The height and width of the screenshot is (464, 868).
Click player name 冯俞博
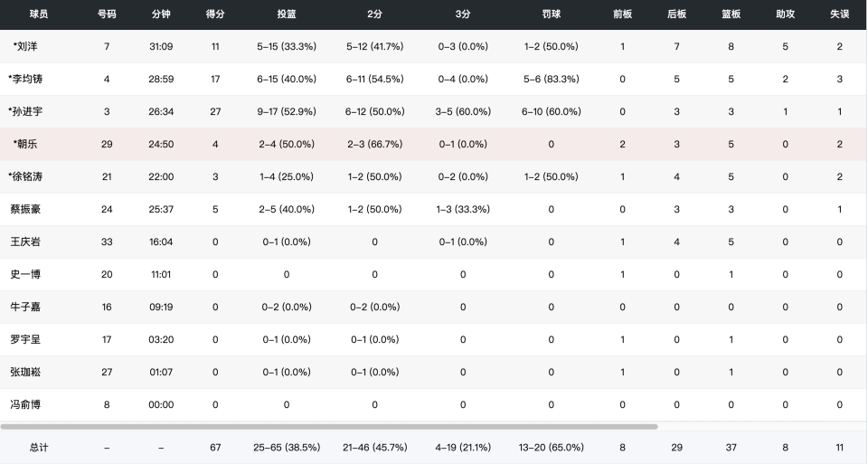(25, 404)
